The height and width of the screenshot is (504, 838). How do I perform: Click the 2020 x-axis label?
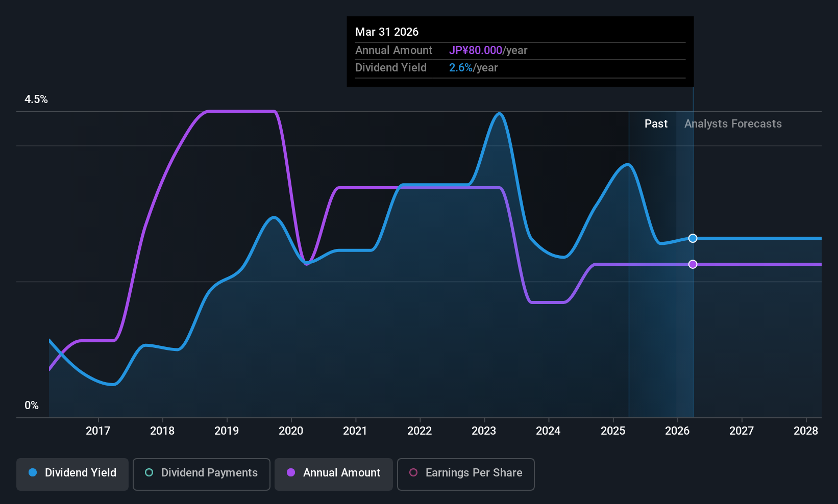pos(291,431)
